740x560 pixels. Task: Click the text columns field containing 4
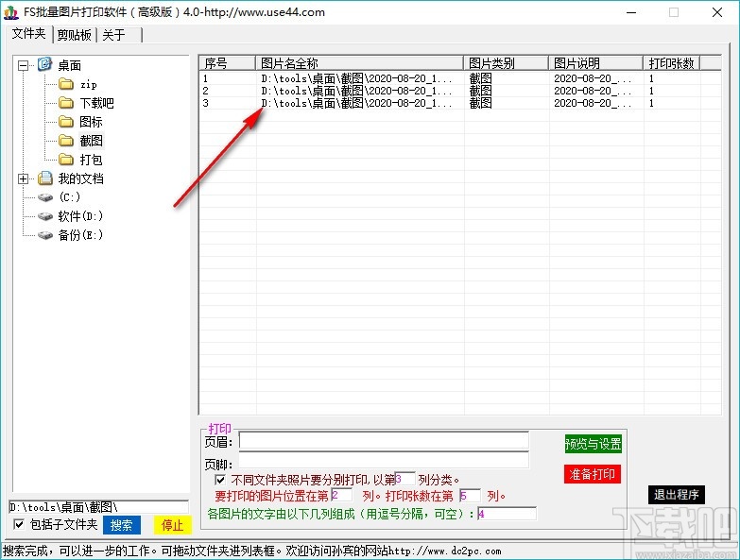coord(507,514)
